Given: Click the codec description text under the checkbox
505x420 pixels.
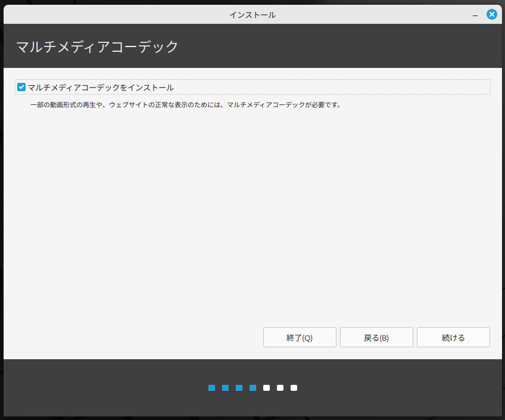Looking at the screenshot, I should tap(185, 105).
